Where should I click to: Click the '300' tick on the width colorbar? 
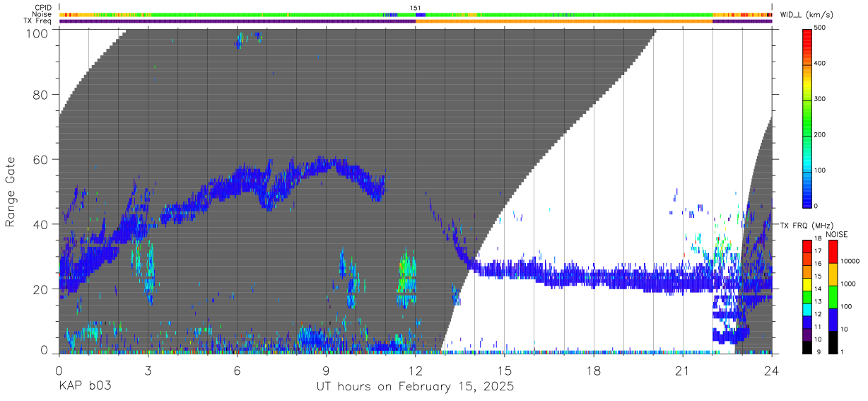click(820, 99)
